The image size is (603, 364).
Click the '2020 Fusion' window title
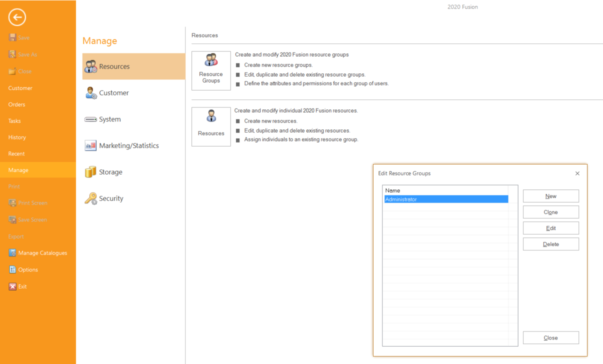click(x=462, y=7)
